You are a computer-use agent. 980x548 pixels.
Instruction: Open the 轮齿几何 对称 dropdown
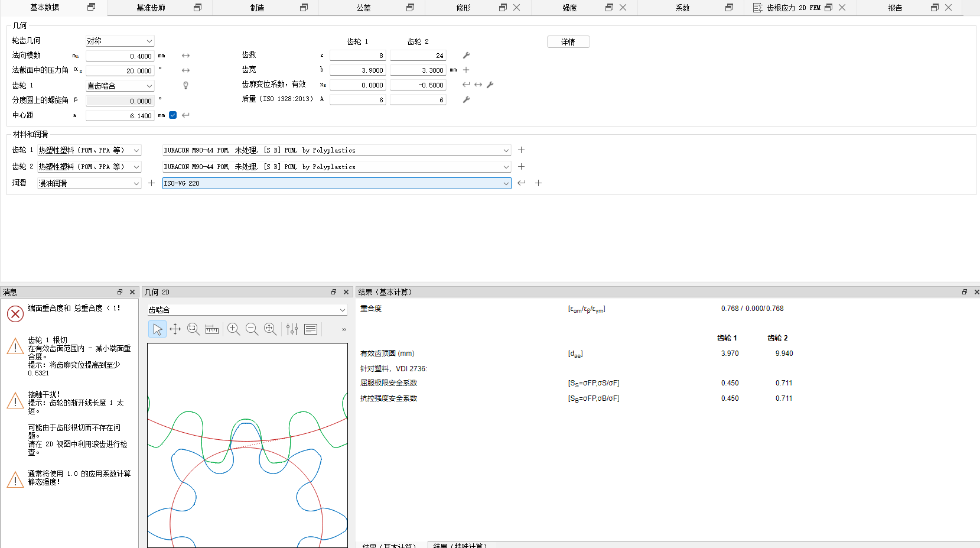click(120, 41)
